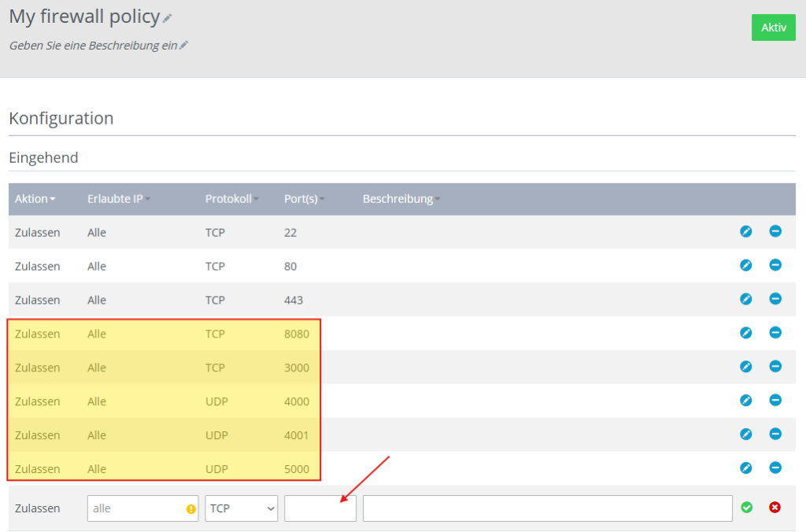Delete the TCP 8080 rule
Image resolution: width=806 pixels, height=532 pixels.
[x=775, y=333]
